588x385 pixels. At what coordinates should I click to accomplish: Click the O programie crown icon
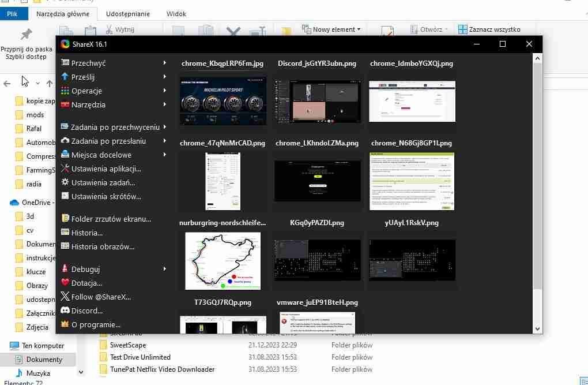(x=65, y=324)
